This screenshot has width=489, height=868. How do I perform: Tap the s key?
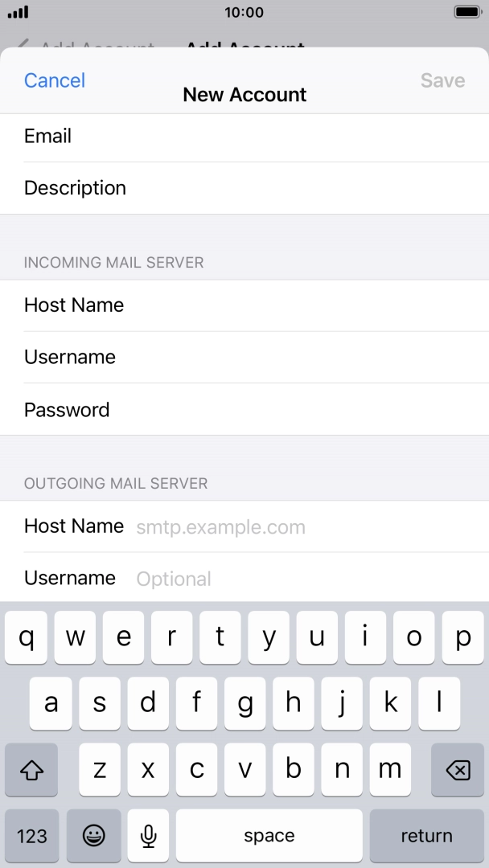click(x=99, y=703)
